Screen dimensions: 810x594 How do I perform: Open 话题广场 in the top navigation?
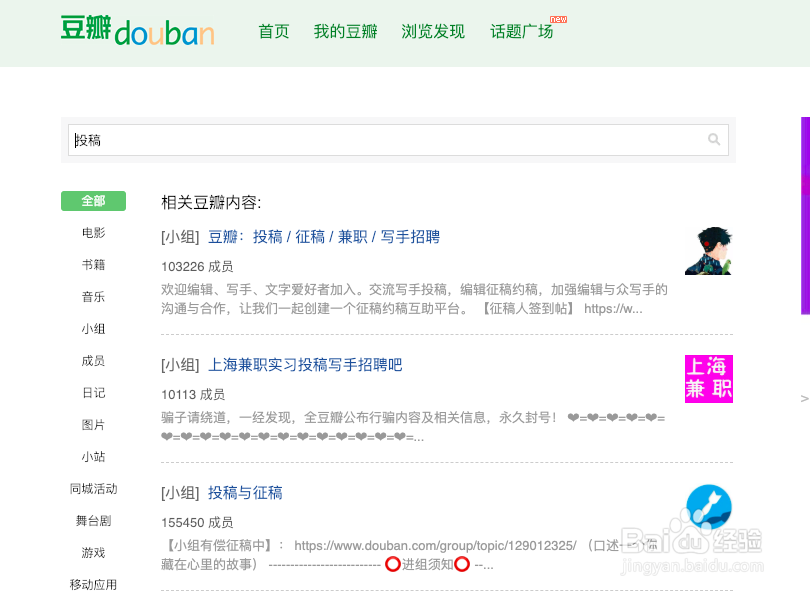click(521, 32)
